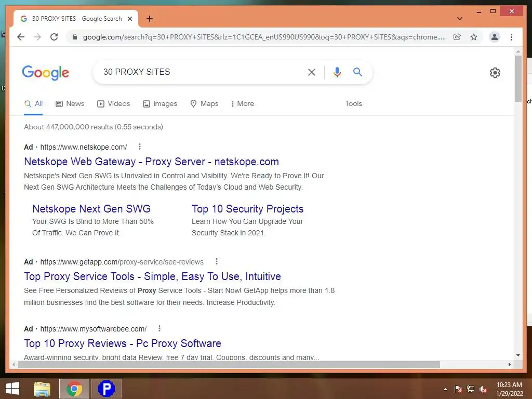Close the 30 PROXY SITES tab
532x399 pixels.
click(129, 19)
